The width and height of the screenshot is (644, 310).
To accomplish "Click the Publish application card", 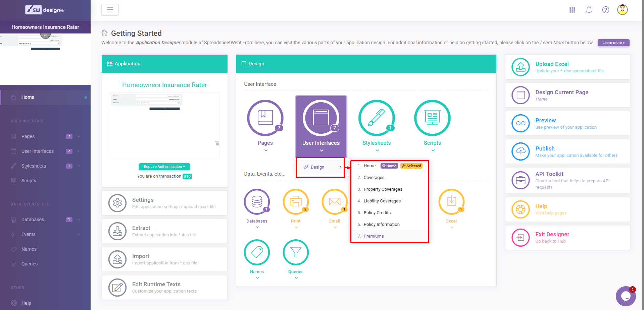I will tap(567, 151).
